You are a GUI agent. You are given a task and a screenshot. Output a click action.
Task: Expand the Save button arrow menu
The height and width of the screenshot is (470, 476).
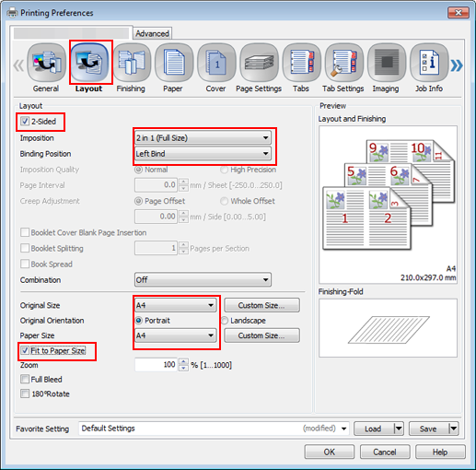[x=454, y=429]
